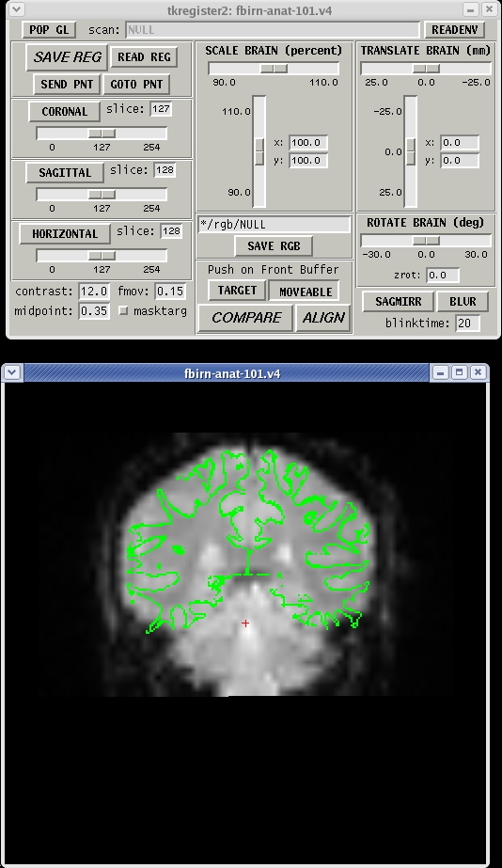Image resolution: width=502 pixels, height=868 pixels.
Task: Switch to CORONAL view
Action: (65, 111)
